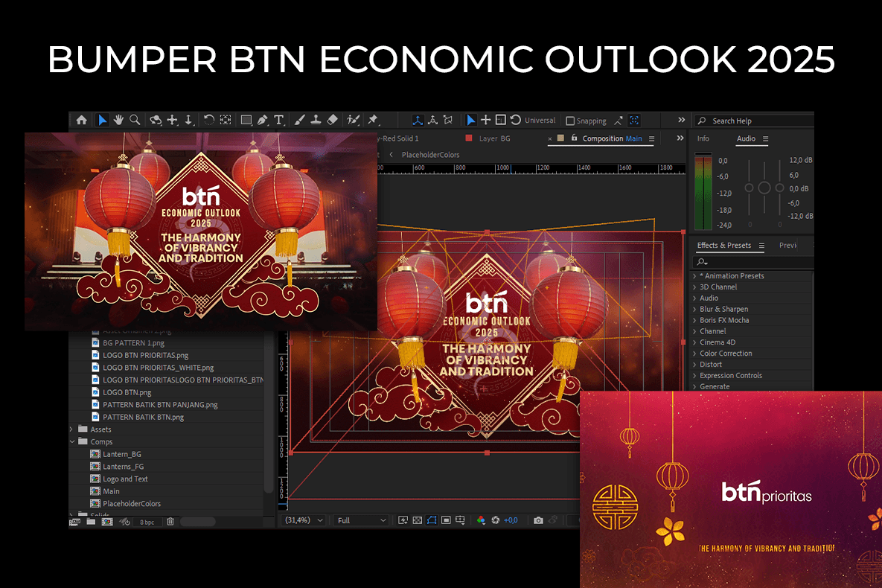Toggle the composition panel lock icon

click(575, 138)
